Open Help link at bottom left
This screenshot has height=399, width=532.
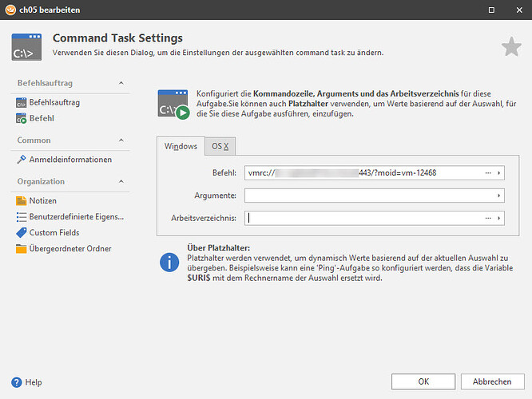[x=33, y=382]
